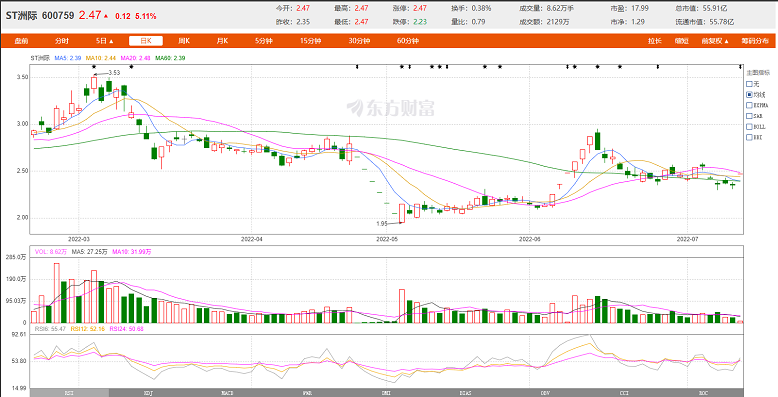Switch bottom indicator to KDJ
Image resolution: width=778 pixels, height=397 pixels.
pos(148,393)
